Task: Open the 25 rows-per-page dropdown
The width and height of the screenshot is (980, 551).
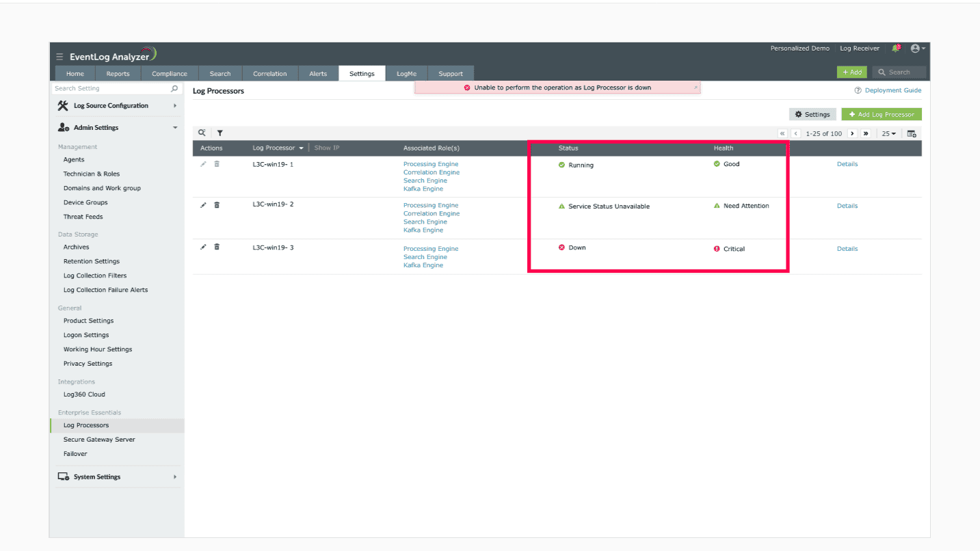Action: (889, 133)
